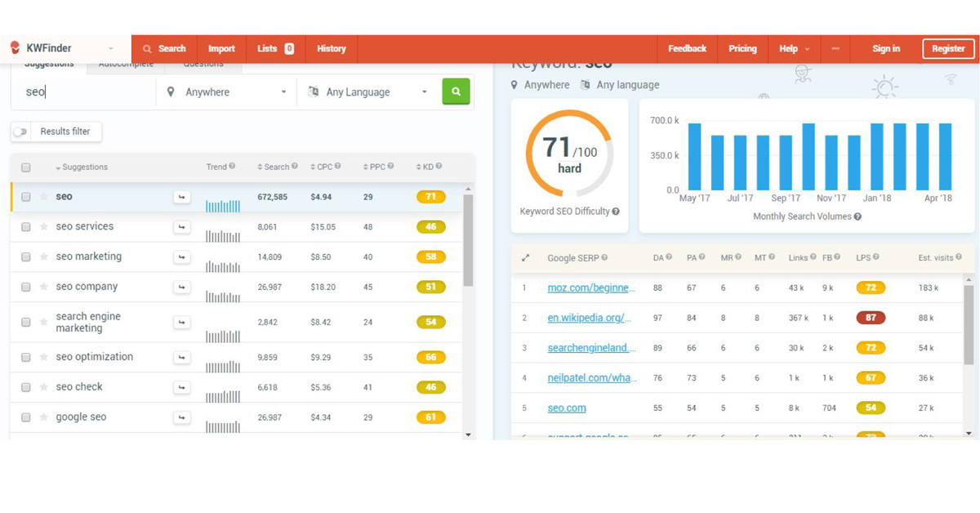Star the 'seo marketing' keyword
The width and height of the screenshot is (980, 513).
(x=44, y=257)
